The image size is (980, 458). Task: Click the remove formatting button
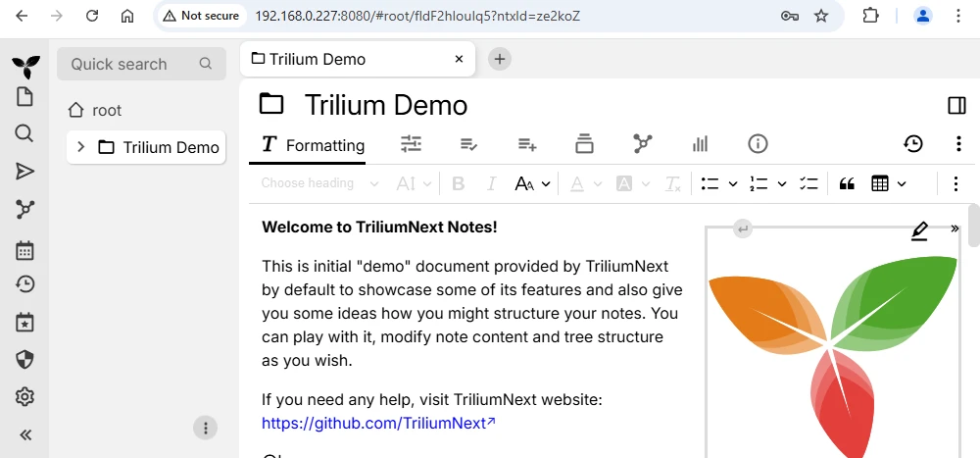point(673,184)
